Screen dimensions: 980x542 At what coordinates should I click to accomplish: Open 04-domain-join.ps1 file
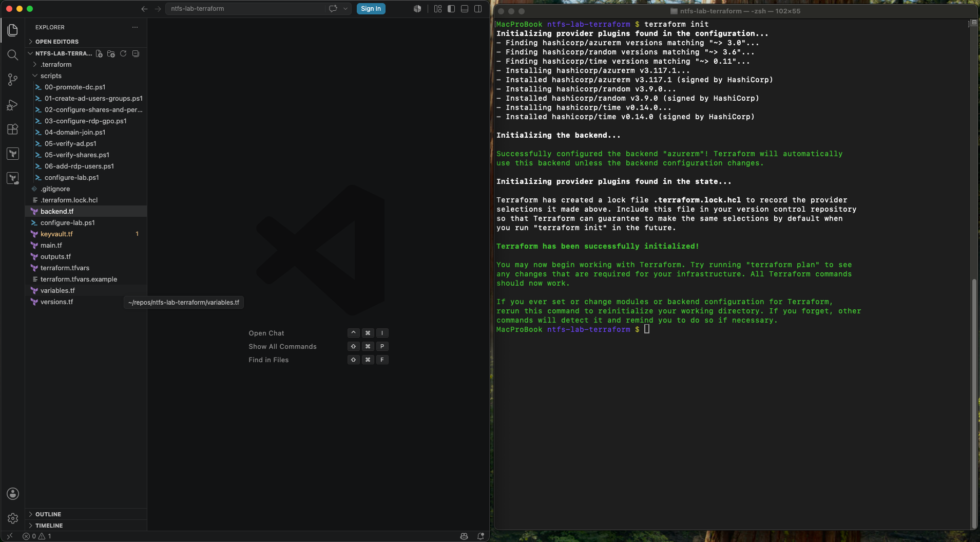click(x=86, y=133)
